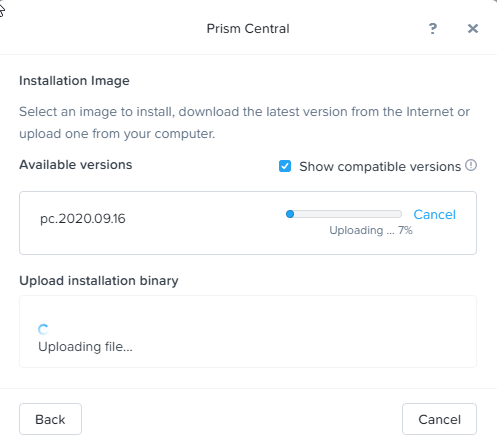Click the grey upload progress track
Screen dimensions: 497x448
pos(344,214)
